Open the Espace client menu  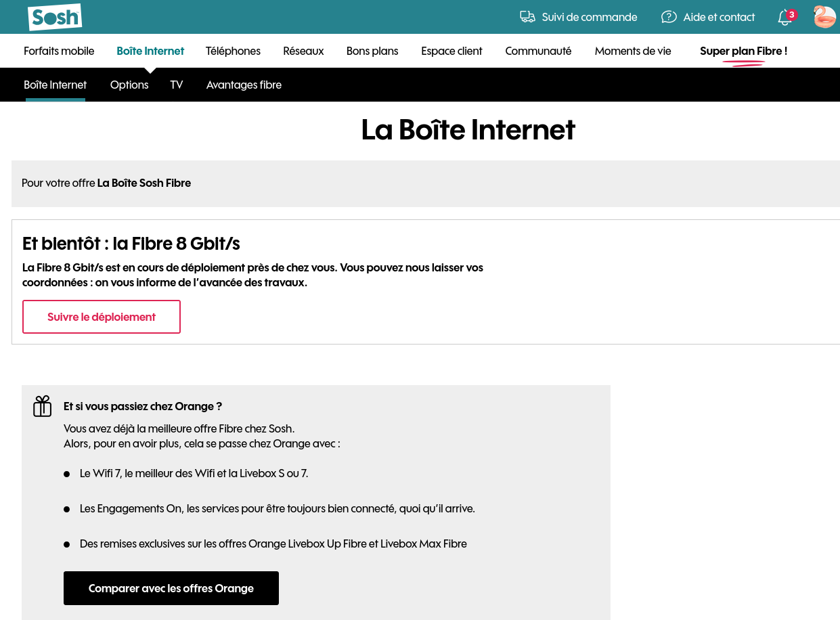(x=451, y=51)
